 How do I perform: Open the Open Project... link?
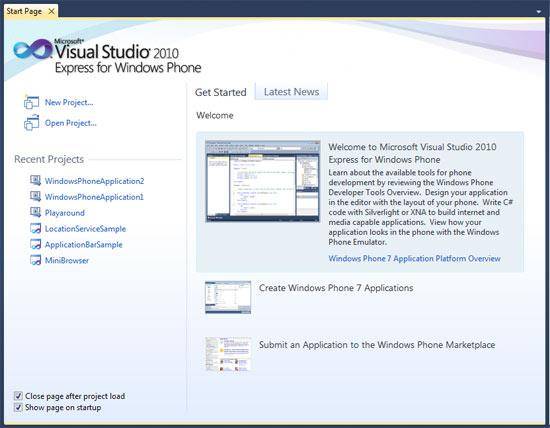click(71, 123)
